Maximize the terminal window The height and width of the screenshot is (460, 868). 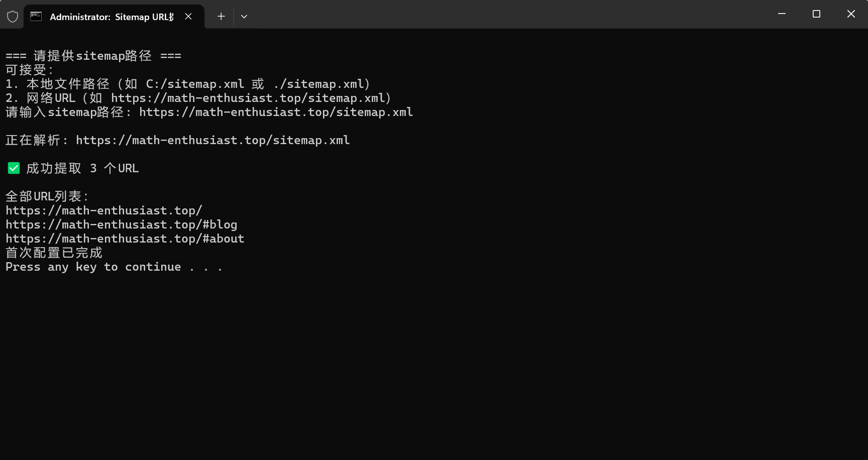tap(816, 14)
